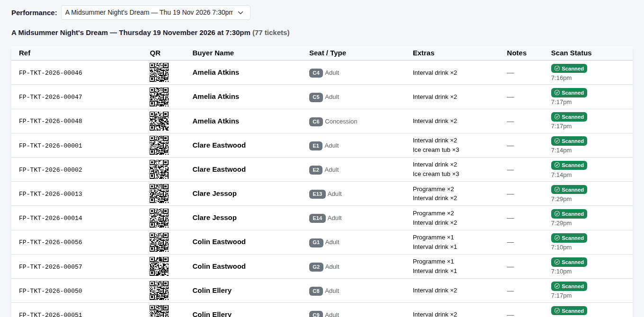Click Scanned badge for ticket 00001

click(569, 141)
